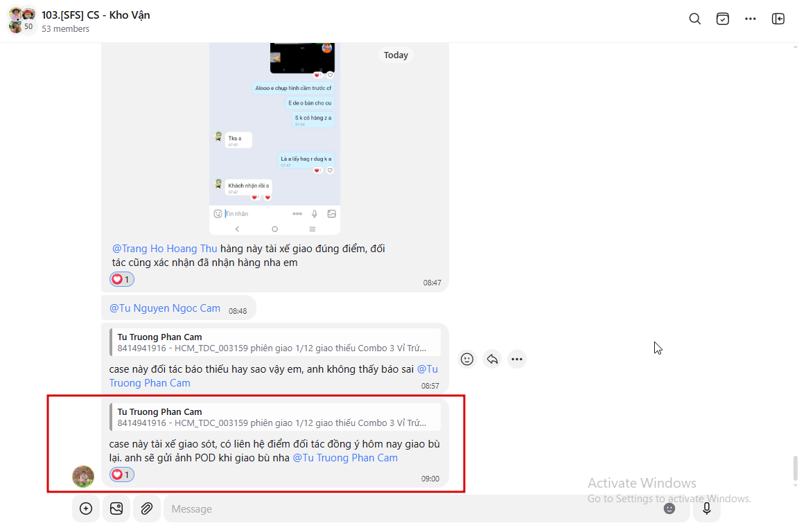Click the 08:57 timestamp
Viewport: 799px width, 532px height.
click(430, 386)
